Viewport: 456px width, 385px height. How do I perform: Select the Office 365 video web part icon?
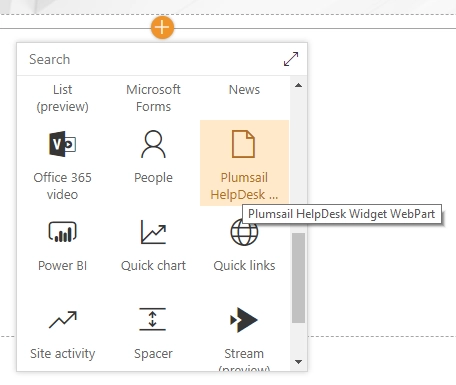point(62,144)
